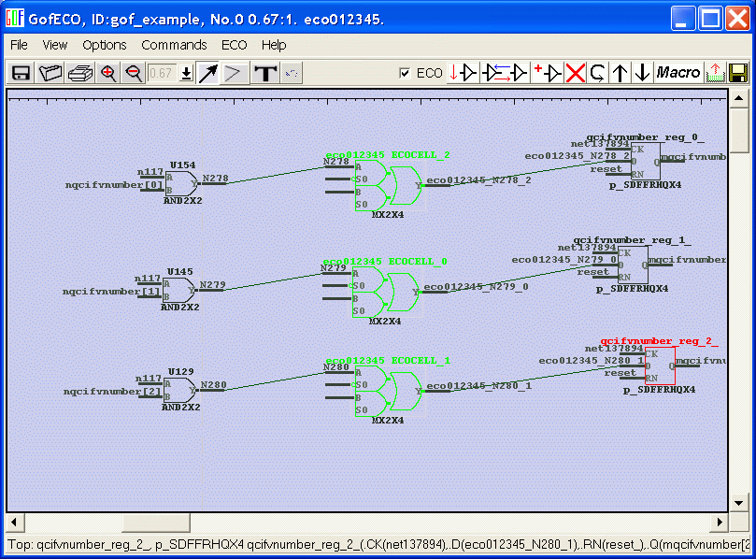The width and height of the screenshot is (756, 559).
Task: Click the open folder toolbar icon
Action: click(50, 73)
